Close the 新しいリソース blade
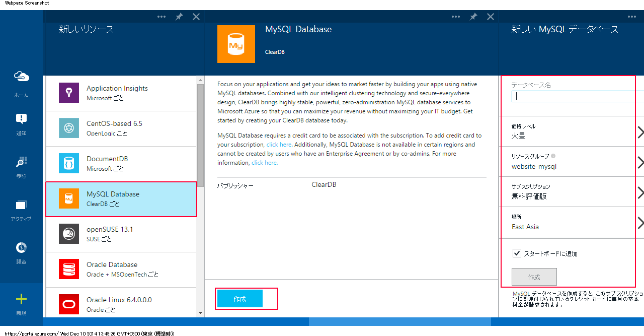Screen dimensions: 644x336 [196, 17]
